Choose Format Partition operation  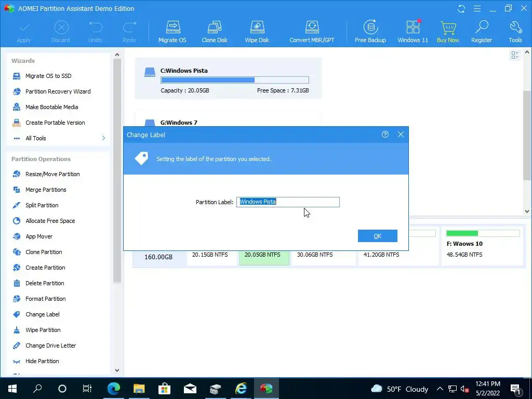[46, 299]
